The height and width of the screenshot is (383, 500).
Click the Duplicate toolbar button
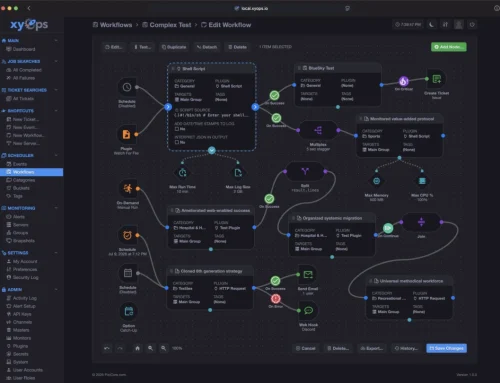pos(174,47)
